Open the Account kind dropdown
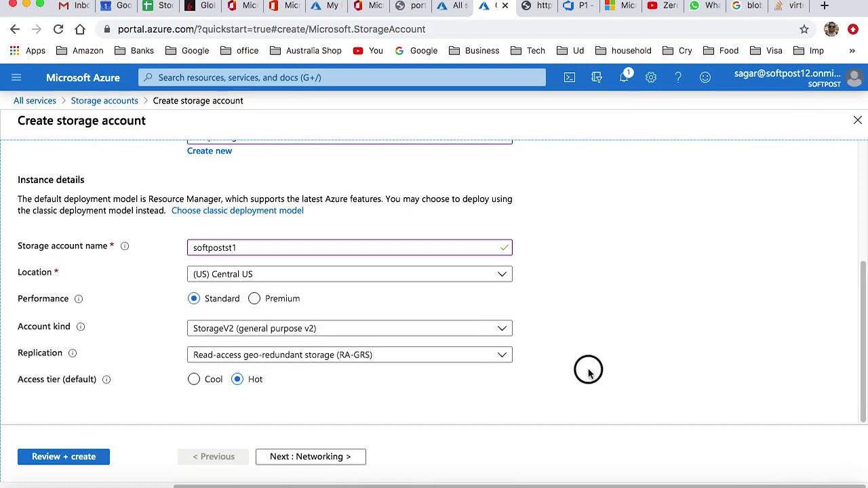Image resolution: width=868 pixels, height=488 pixels. (350, 328)
